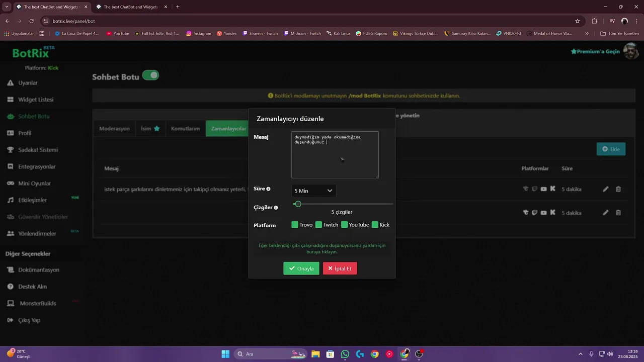The height and width of the screenshot is (362, 644).
Task: Delete the 'istek parça' timer row
Action: coord(618,189)
